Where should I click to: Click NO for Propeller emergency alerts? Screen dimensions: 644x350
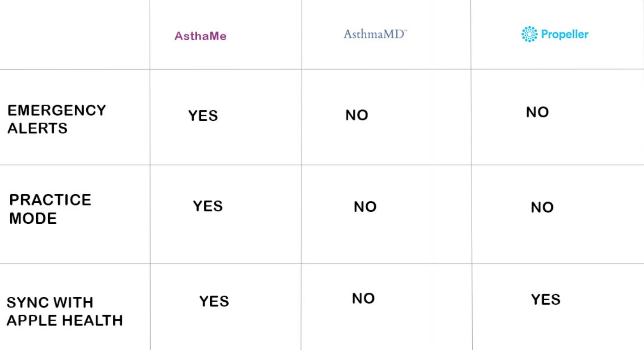click(538, 112)
